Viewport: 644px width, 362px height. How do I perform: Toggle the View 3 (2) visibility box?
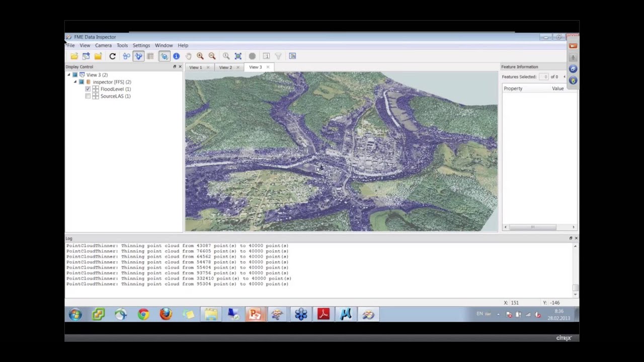pos(75,75)
